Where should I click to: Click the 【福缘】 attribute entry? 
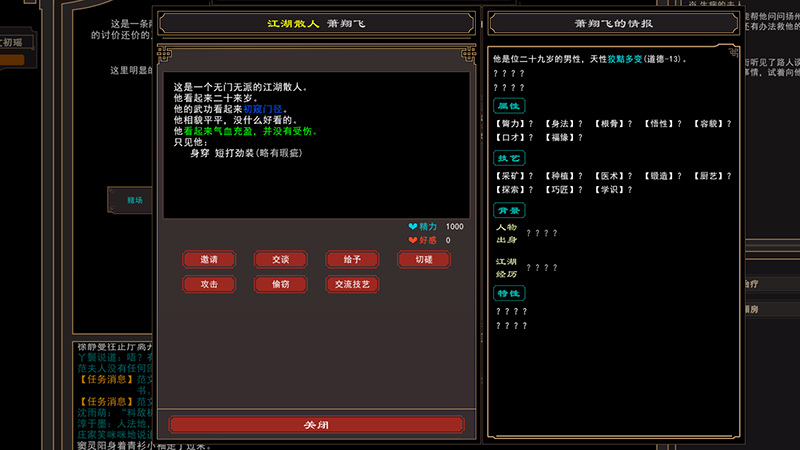coord(563,137)
